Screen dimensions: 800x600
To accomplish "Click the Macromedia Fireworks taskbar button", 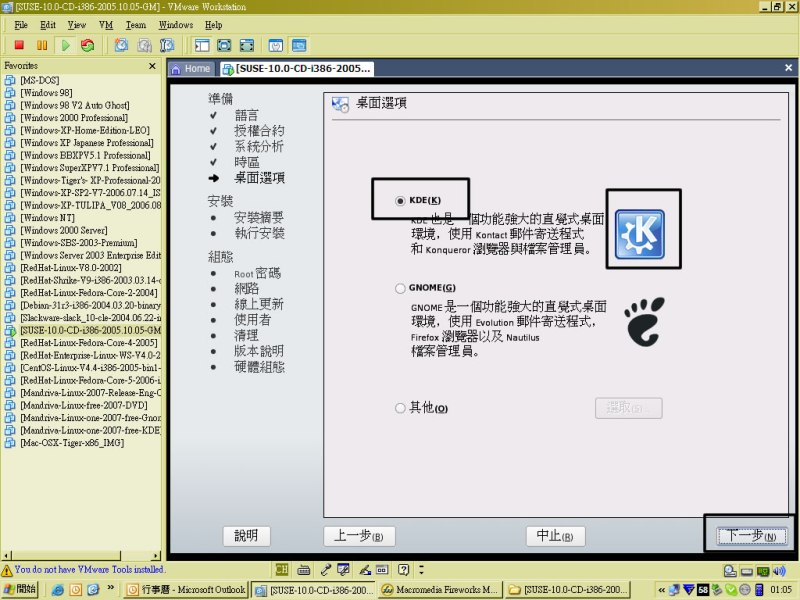I will pos(440,590).
